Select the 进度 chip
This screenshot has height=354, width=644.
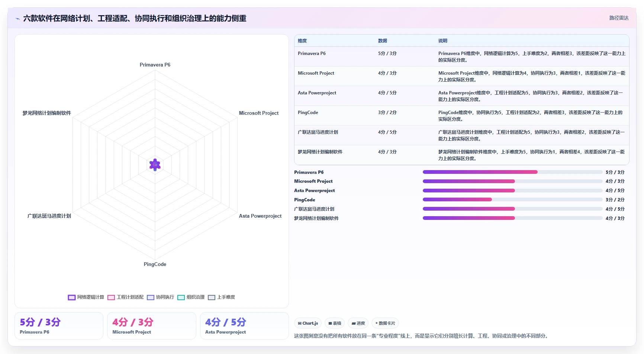tap(358, 323)
